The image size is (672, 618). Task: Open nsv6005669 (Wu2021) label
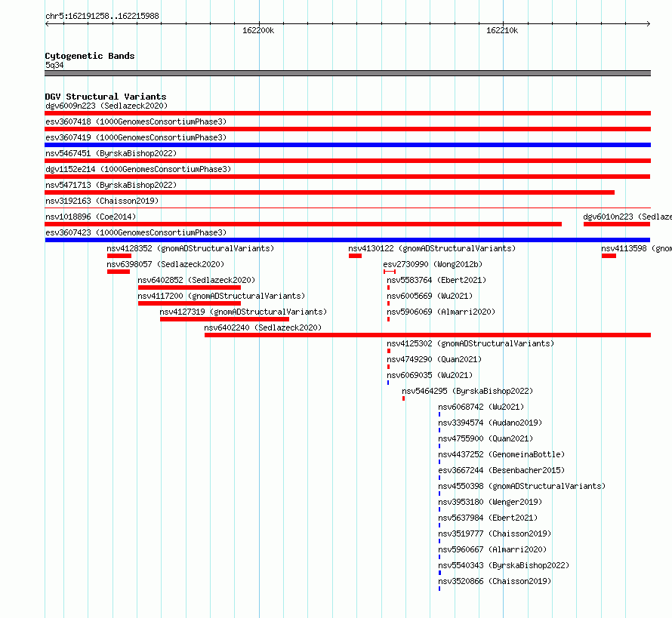pos(430,296)
